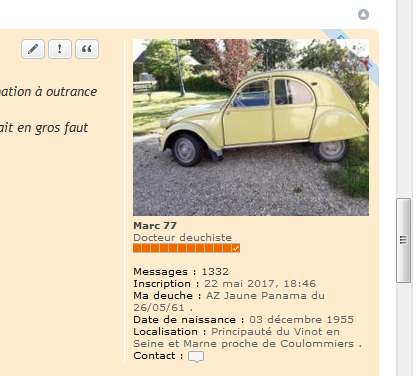Select the text AZ Jaune Panama du
The width and height of the screenshot is (417, 376).
pyautogui.click(x=265, y=296)
